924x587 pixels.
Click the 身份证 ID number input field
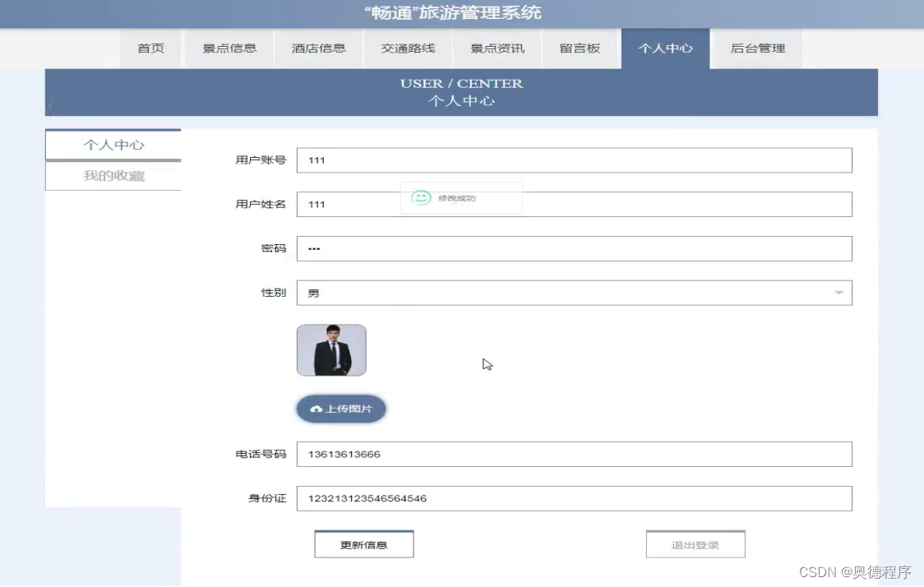point(573,498)
